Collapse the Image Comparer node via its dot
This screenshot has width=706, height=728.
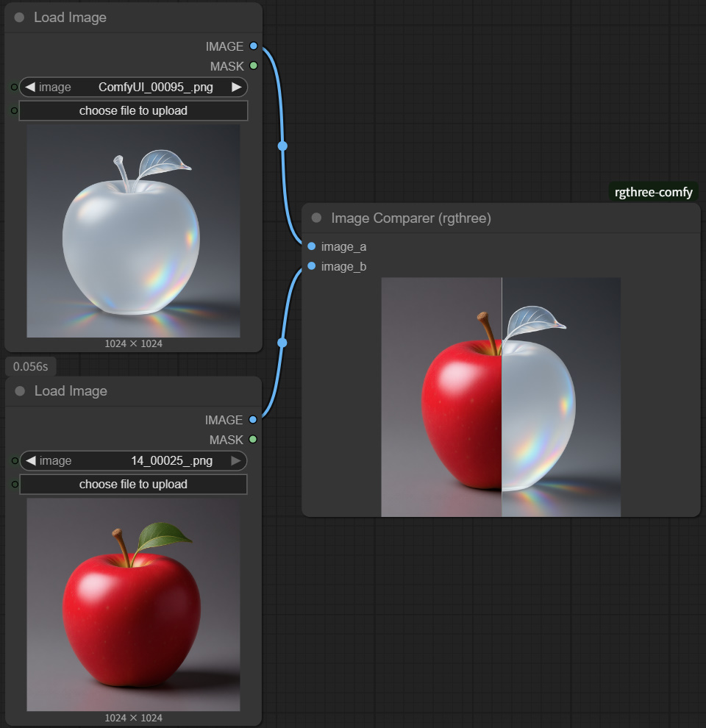coord(316,218)
